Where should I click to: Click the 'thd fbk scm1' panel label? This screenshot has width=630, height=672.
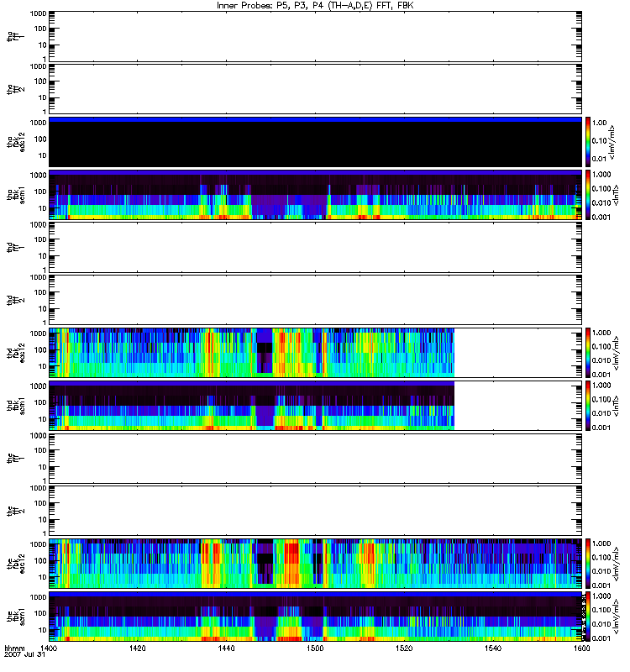(x=15, y=406)
